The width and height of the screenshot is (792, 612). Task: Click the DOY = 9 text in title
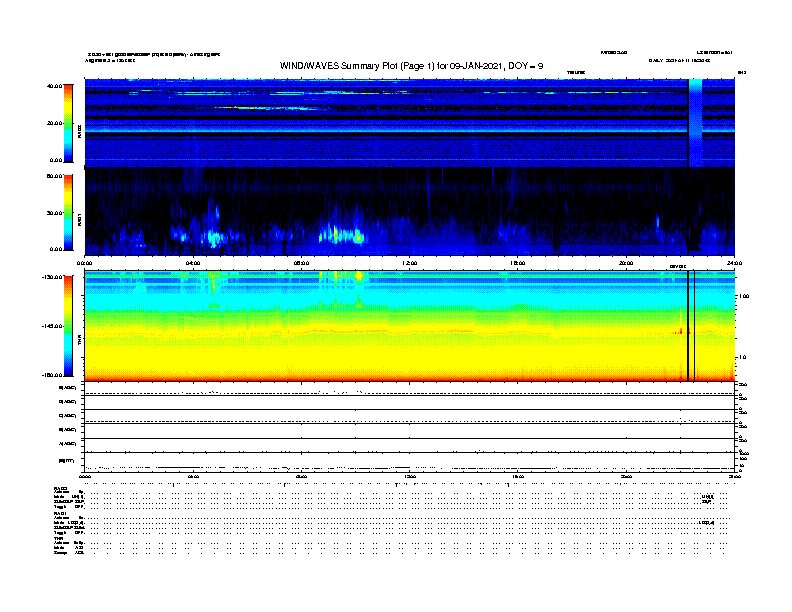[x=526, y=66]
